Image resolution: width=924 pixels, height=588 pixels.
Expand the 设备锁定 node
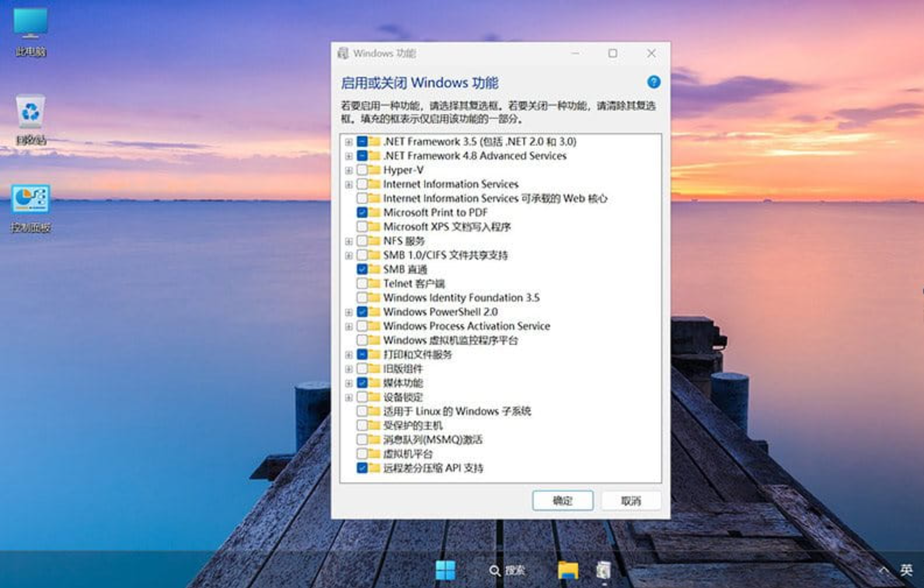point(349,398)
